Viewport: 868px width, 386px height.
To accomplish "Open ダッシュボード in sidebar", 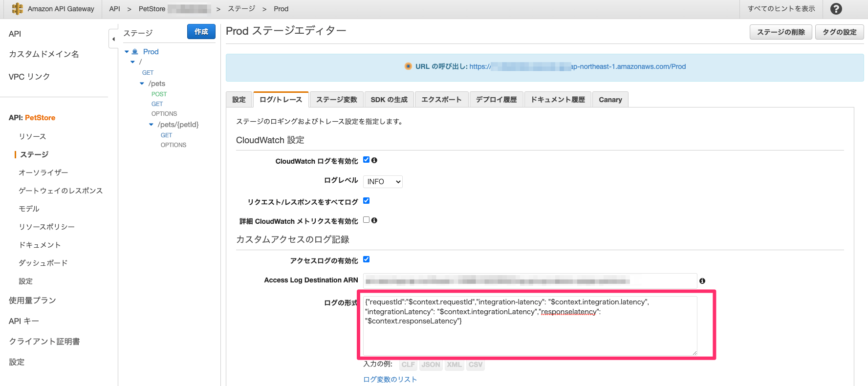I will click(x=43, y=263).
